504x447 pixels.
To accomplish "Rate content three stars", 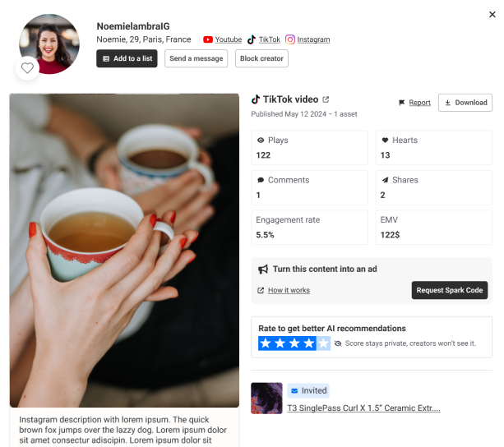I will tap(294, 343).
